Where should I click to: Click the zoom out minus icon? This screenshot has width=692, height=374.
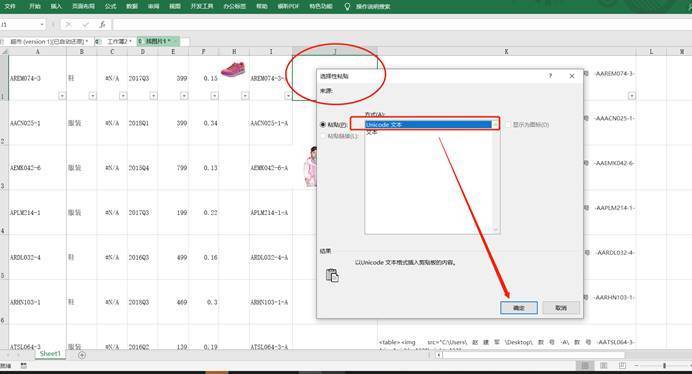point(636,366)
